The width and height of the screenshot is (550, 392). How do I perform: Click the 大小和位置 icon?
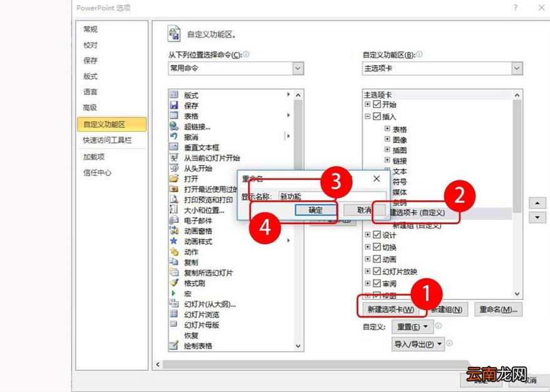(174, 209)
